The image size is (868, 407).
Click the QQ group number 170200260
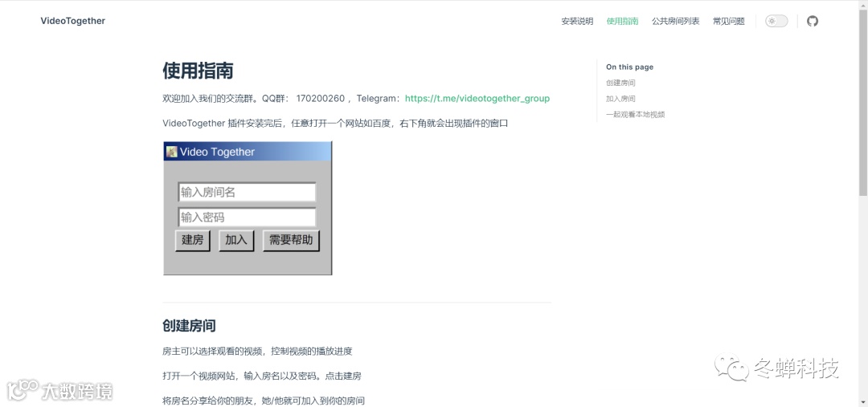321,99
